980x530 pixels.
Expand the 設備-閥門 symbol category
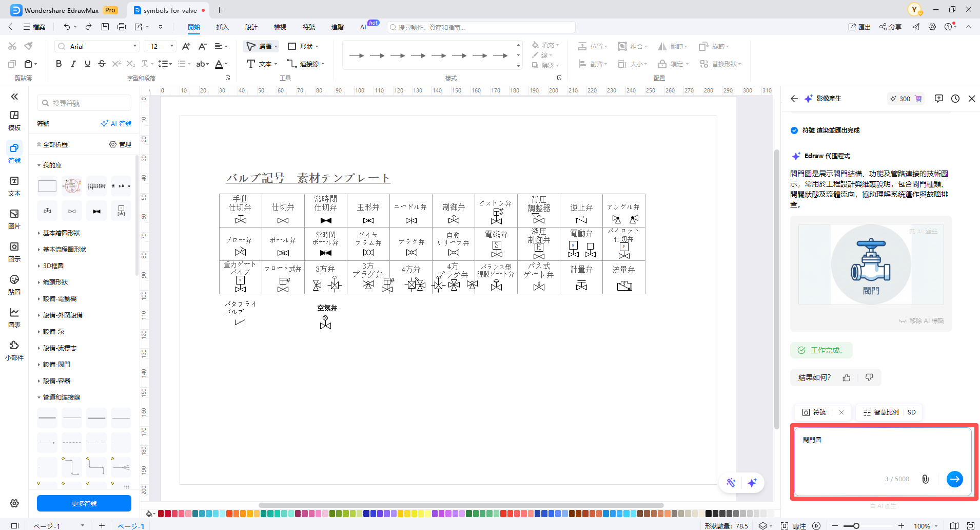pos(56,365)
